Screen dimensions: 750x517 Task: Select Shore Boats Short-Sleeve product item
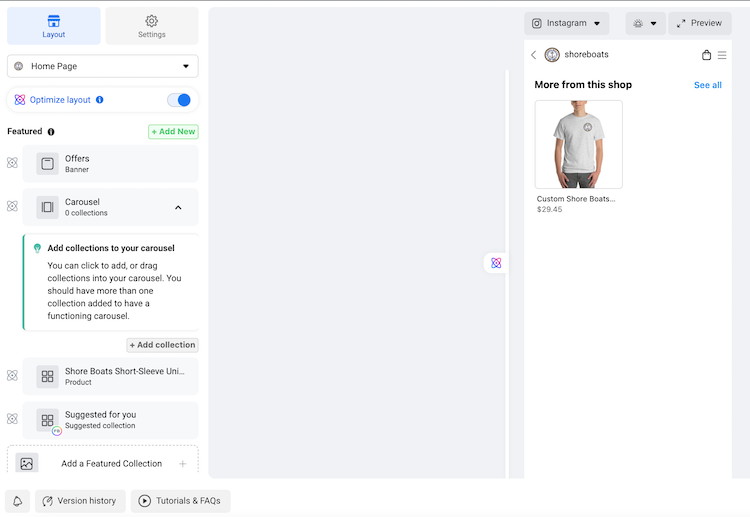pos(110,376)
